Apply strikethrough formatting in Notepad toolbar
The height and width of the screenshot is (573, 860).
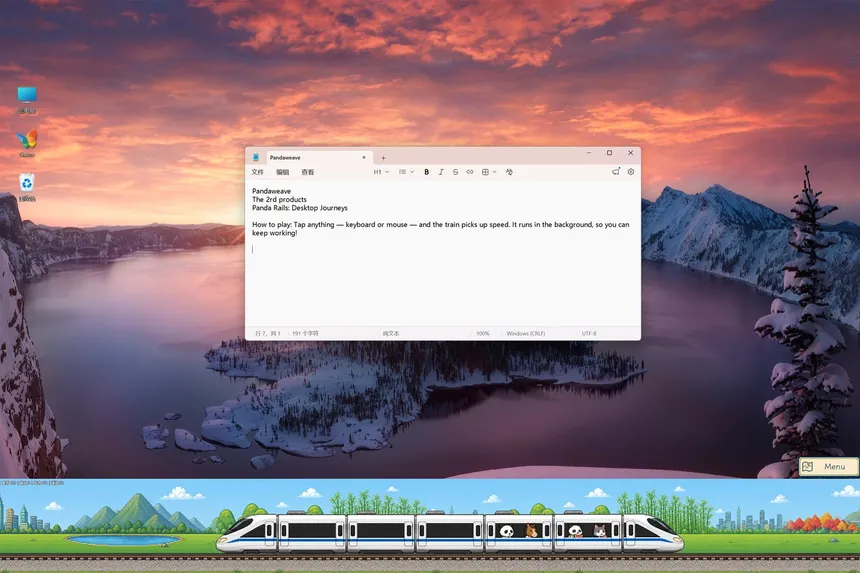click(x=455, y=172)
